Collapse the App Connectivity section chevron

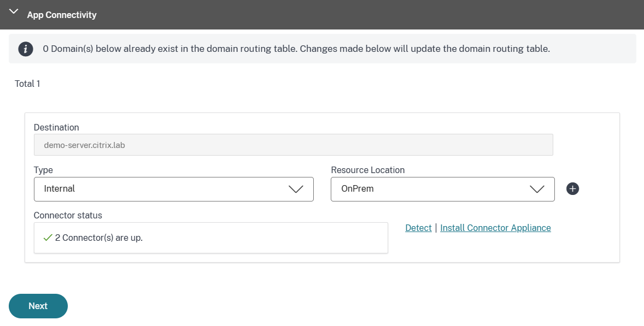14,11
